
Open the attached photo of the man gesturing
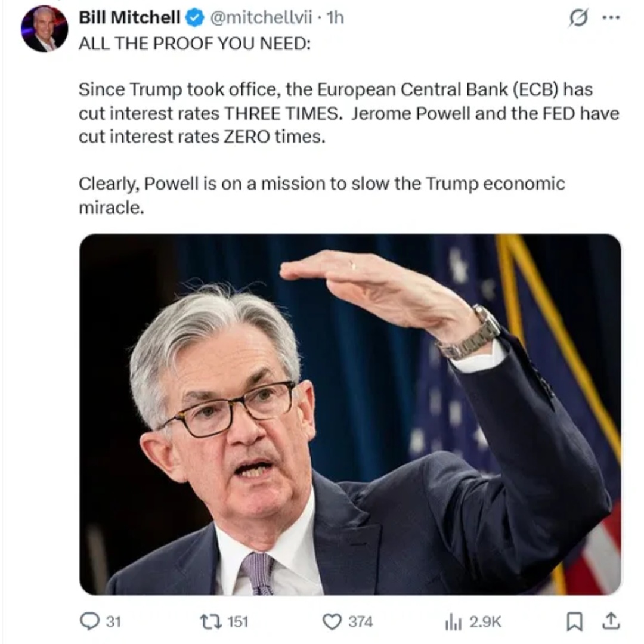350,414
